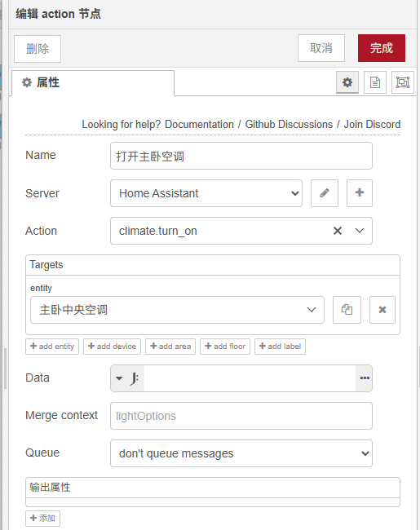
Task: Edit Home Assistant server with pencil icon
Action: pos(325,193)
